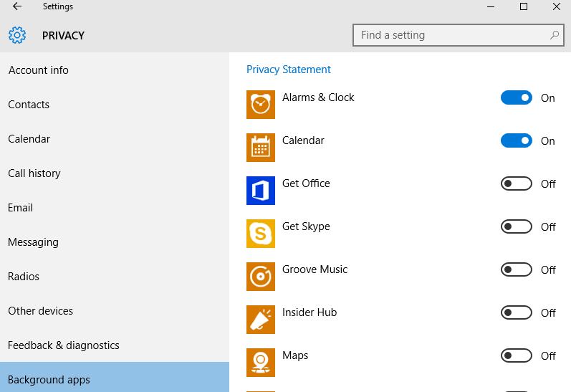Image resolution: width=571 pixels, height=392 pixels.
Task: Click the Maps app label
Action: click(x=295, y=355)
